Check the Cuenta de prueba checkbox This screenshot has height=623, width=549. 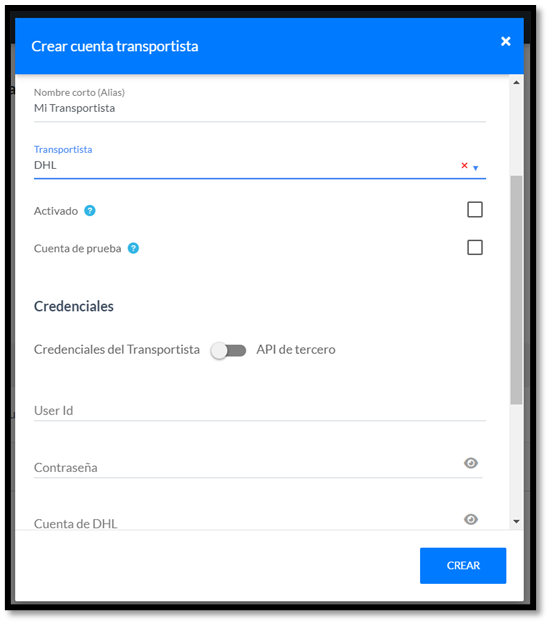pyautogui.click(x=475, y=247)
